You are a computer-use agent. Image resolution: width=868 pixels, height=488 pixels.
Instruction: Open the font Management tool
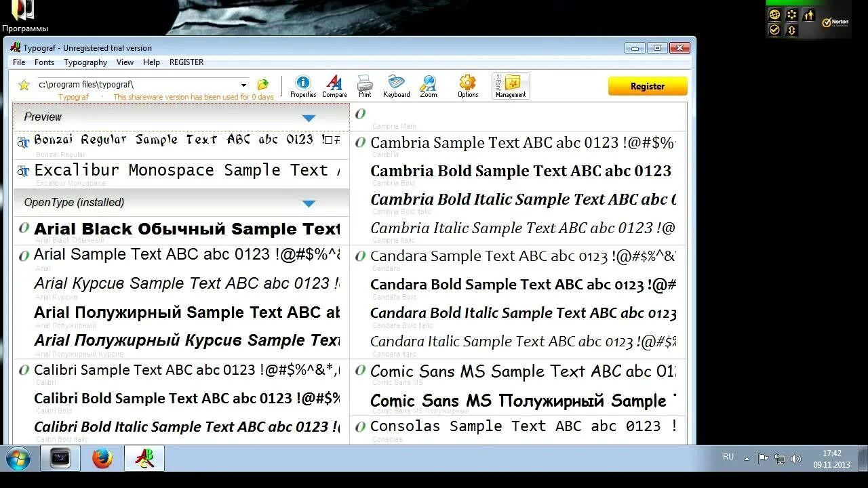point(511,87)
